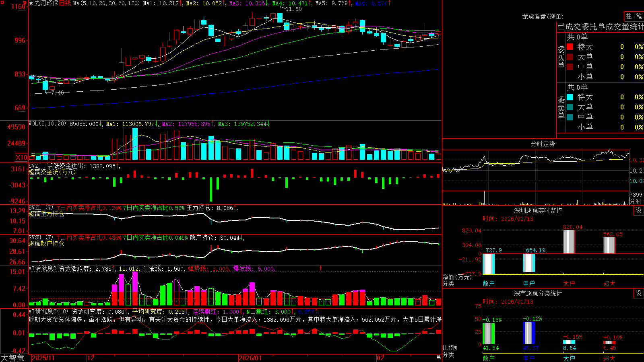Click the 连续飘红: 1.000 value
644x362 pixels.
215,311
